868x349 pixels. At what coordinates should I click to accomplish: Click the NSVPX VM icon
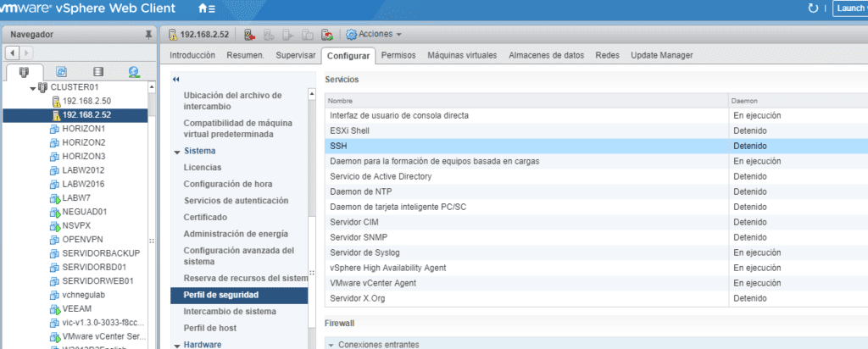pos(55,225)
